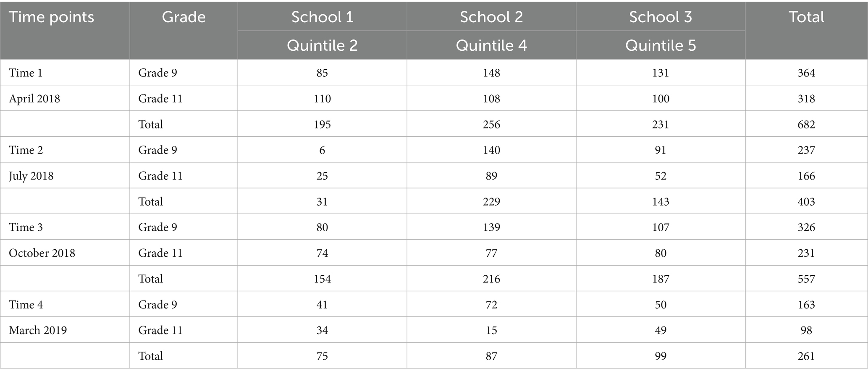Select the value 364 in Total column

[806, 73]
